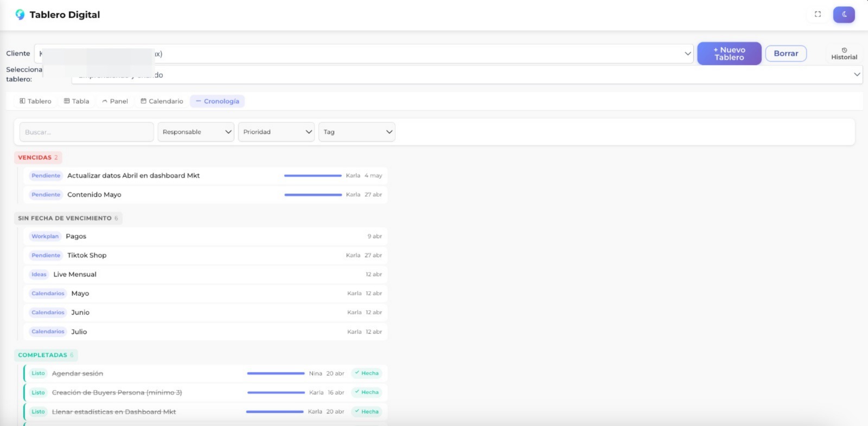The width and height of the screenshot is (868, 426).
Task: Open completed task Creación de Buyers Persona
Action: 205,392
